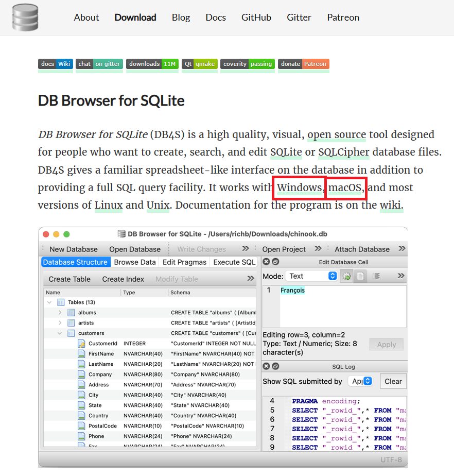The height and width of the screenshot is (476, 454).
Task: Collapse the Tables (13) tree node
Action: (49, 302)
